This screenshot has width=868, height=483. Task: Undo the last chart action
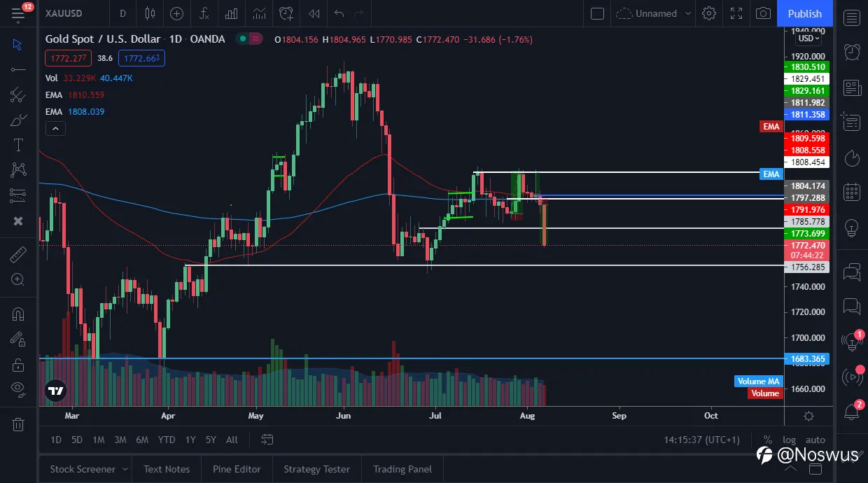click(x=339, y=13)
